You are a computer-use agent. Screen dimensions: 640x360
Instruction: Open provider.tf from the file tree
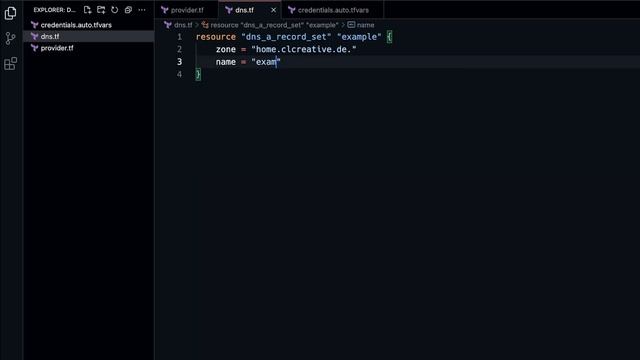(89, 48)
